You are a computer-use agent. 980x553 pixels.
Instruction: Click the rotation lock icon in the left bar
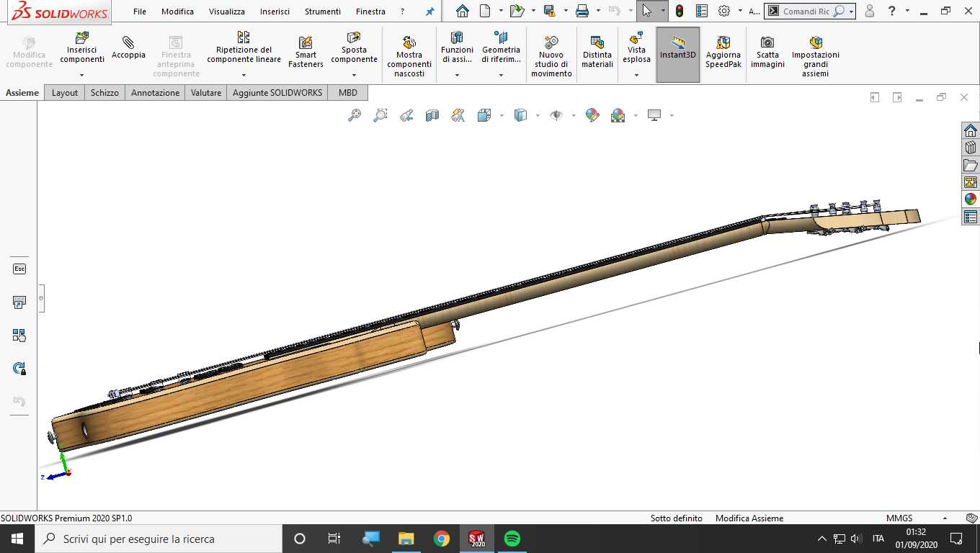[19, 369]
